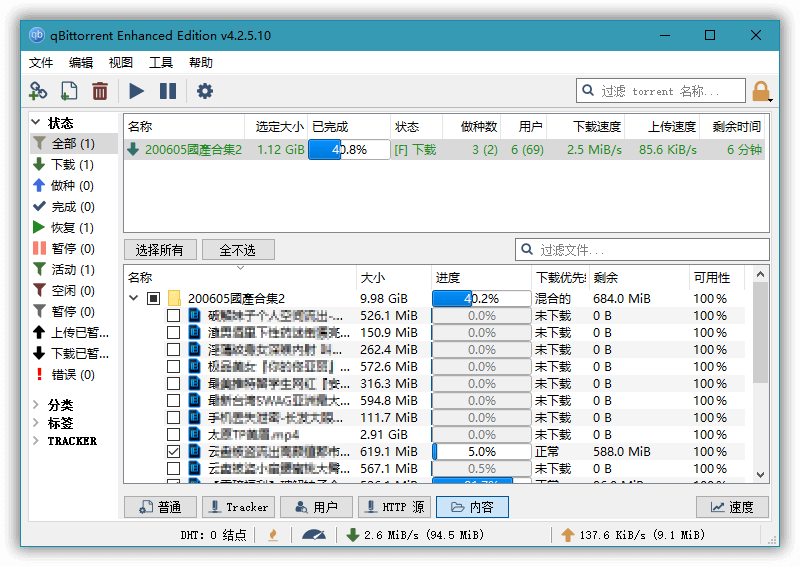The width and height of the screenshot is (800, 567).
Task: Click the red delete torrent trash icon
Action: coord(100,91)
